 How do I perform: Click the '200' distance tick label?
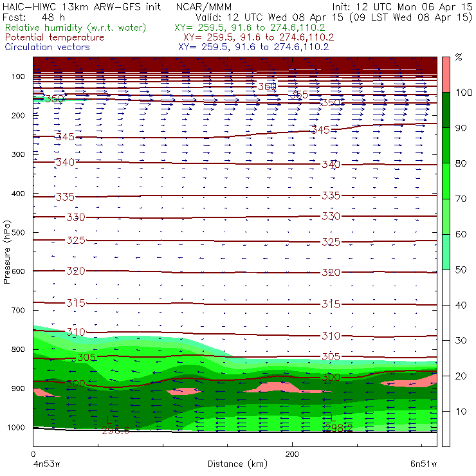click(292, 454)
